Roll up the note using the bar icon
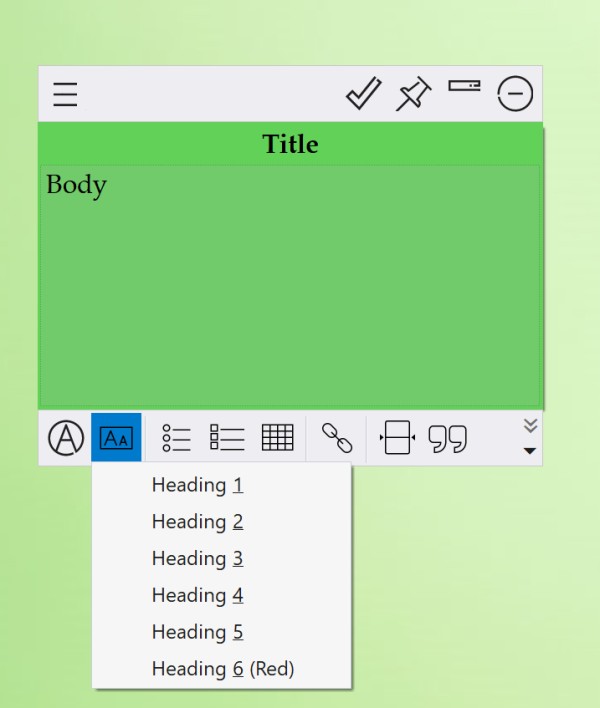 pos(464,87)
